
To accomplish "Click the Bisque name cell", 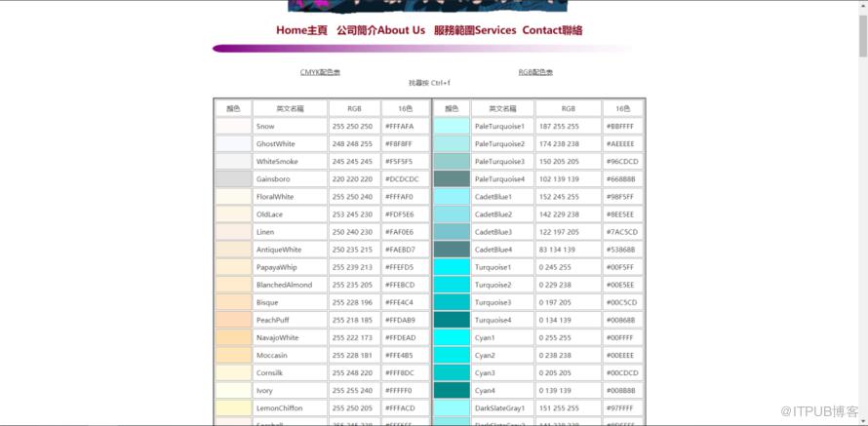I will coord(290,302).
